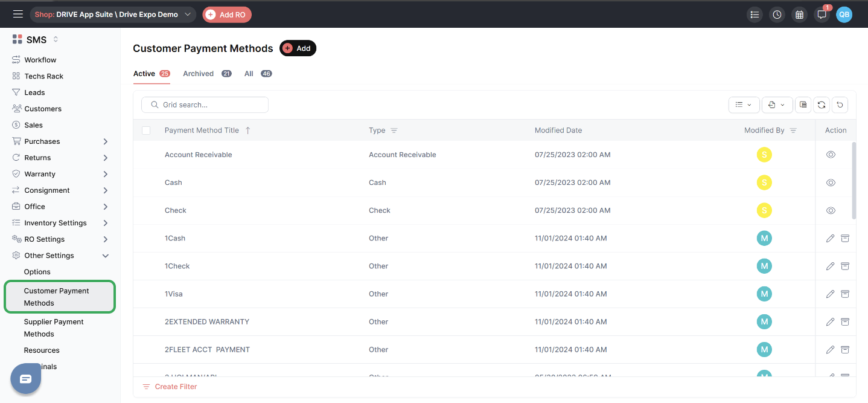Click the grid vertical scrollbar
Image resolution: width=868 pixels, height=403 pixels.
click(854, 180)
